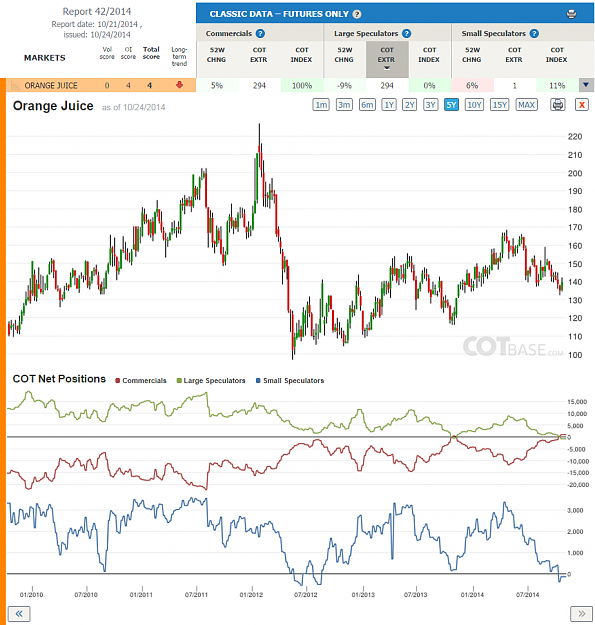The image size is (595, 625).
Task: Click the small chart icon beside ORANGE JUICE
Action: click(x=15, y=85)
